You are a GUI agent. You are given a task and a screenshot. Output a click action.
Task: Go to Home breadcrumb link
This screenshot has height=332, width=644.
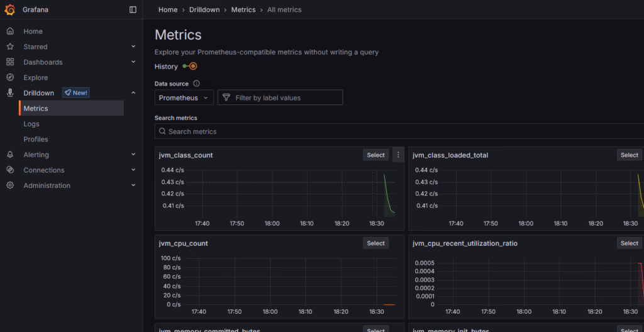point(168,9)
